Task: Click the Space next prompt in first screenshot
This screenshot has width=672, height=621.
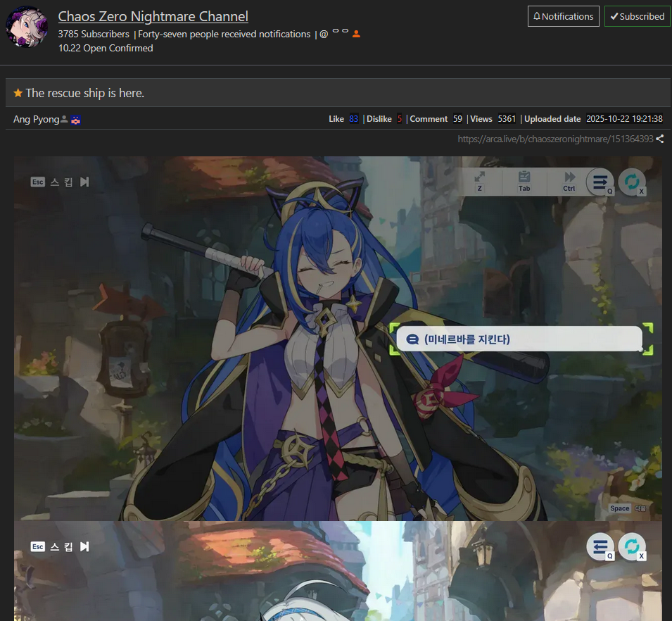Action: (628, 508)
